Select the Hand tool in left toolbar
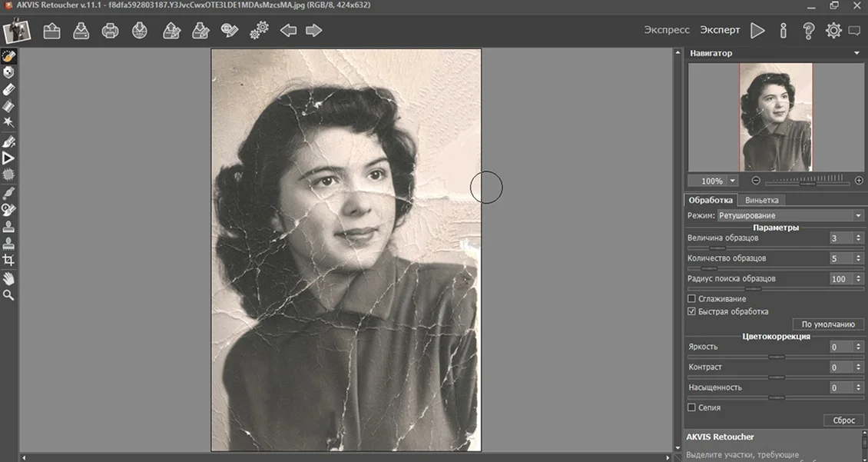This screenshot has height=462, width=868. (x=9, y=278)
